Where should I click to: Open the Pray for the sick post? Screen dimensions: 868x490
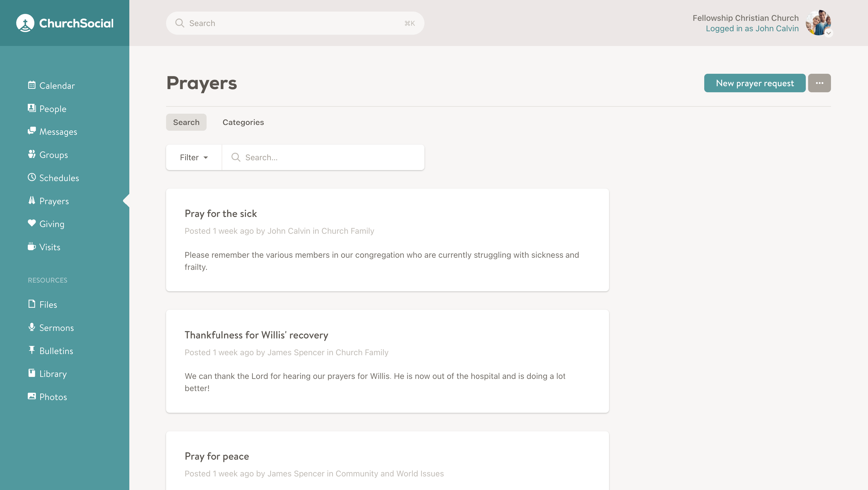click(x=221, y=213)
